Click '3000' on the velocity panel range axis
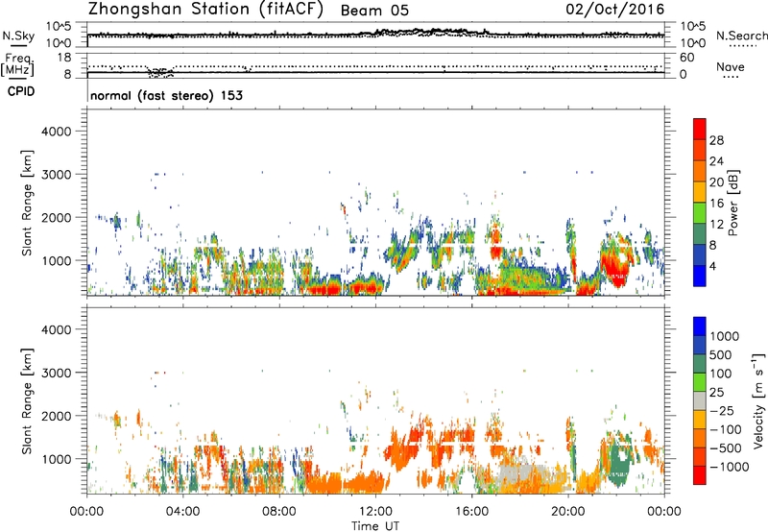The image size is (768, 532). point(57,373)
